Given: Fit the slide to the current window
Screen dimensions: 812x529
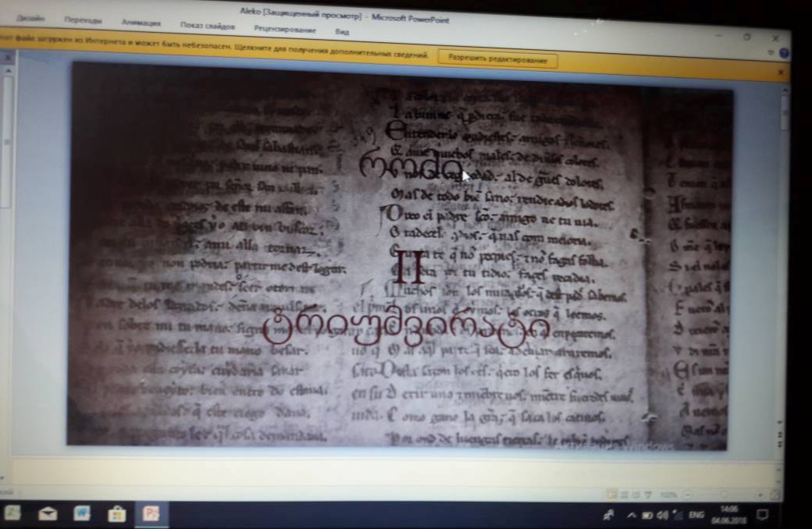Looking at the screenshot, I should point(775,495).
